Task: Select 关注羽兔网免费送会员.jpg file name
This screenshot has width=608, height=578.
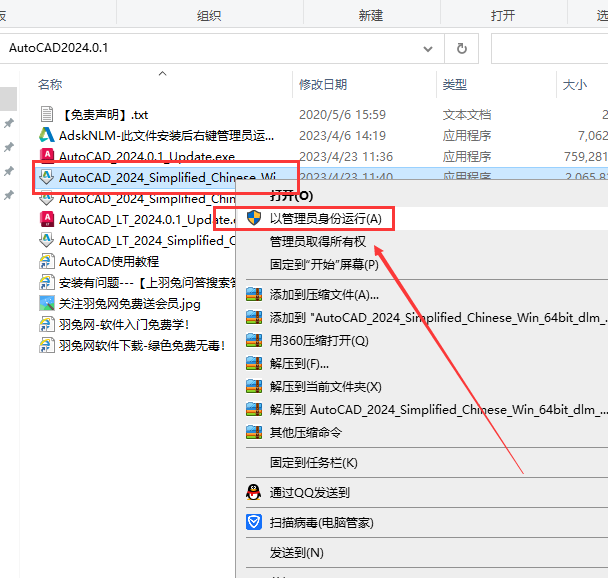Action: coord(130,303)
